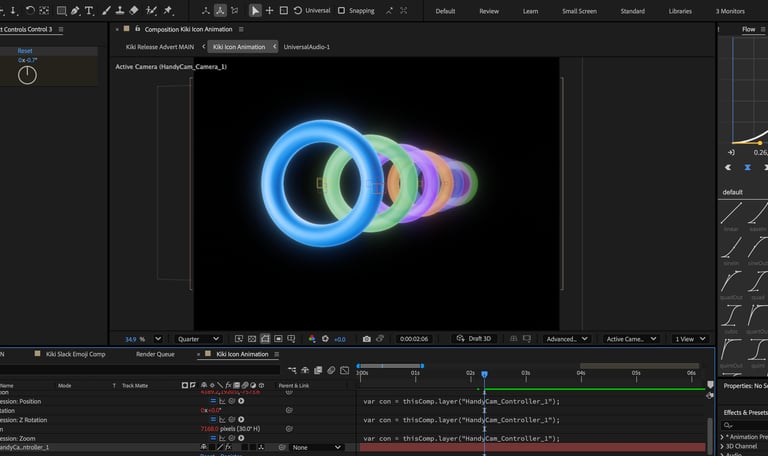Open Kiki Release Advert MAIN breadcrumb
Viewport: 768px width, 456px height.
(160, 47)
